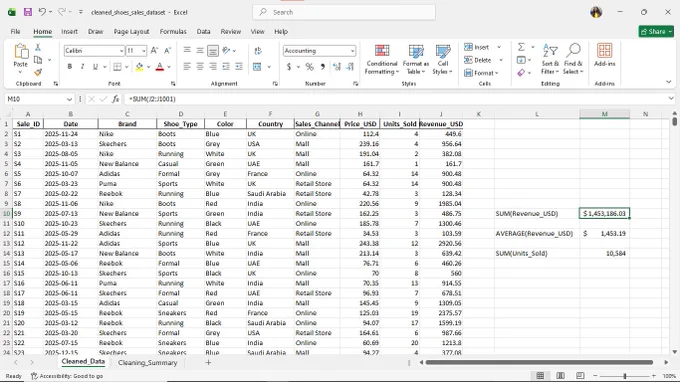Decrease font size with the smaller A
The width and height of the screenshot is (680, 382).
coord(167,51)
